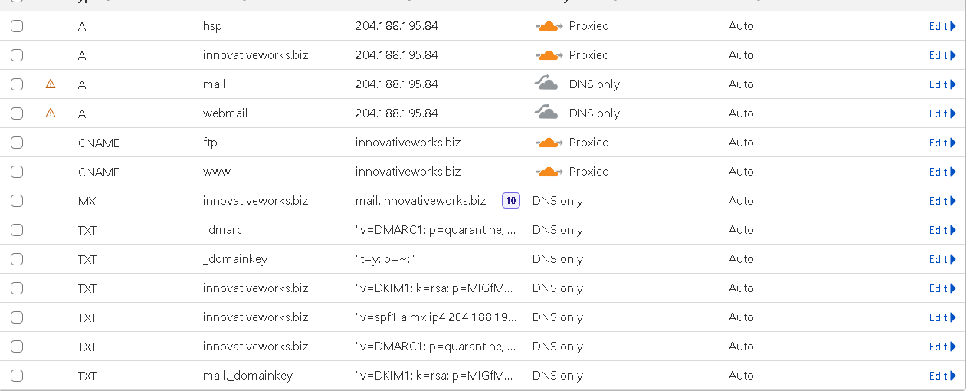Select the checkbox for the hsp record
This screenshot has width=980, height=391.
(x=17, y=26)
